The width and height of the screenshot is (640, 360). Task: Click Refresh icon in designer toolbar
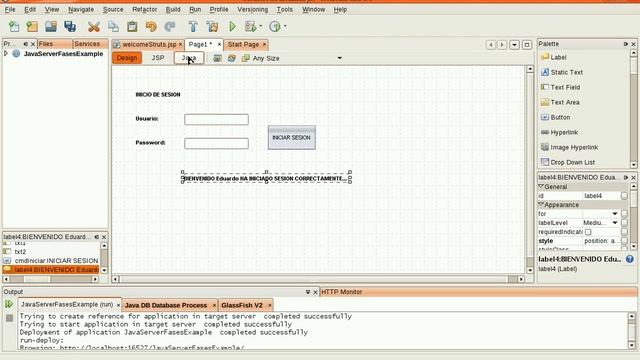[231, 58]
